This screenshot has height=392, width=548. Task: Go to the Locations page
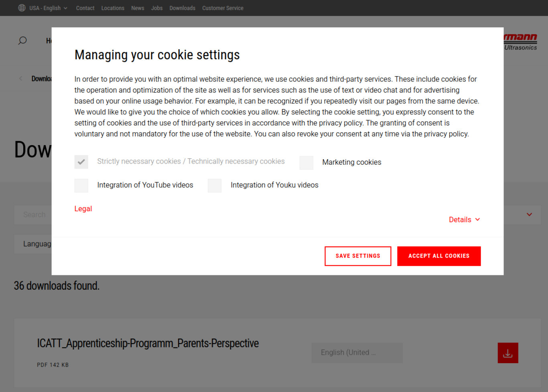(x=113, y=8)
